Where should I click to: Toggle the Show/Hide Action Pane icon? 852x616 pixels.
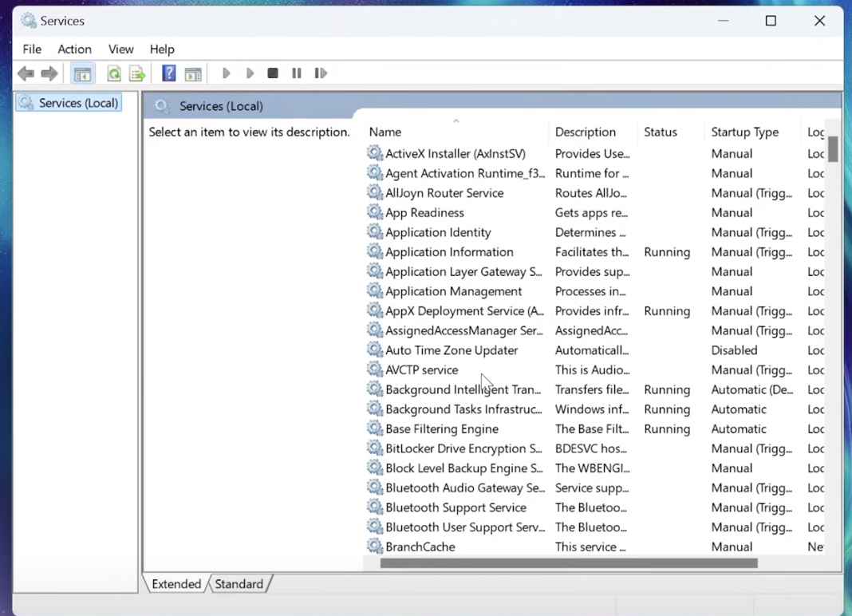[x=193, y=73]
